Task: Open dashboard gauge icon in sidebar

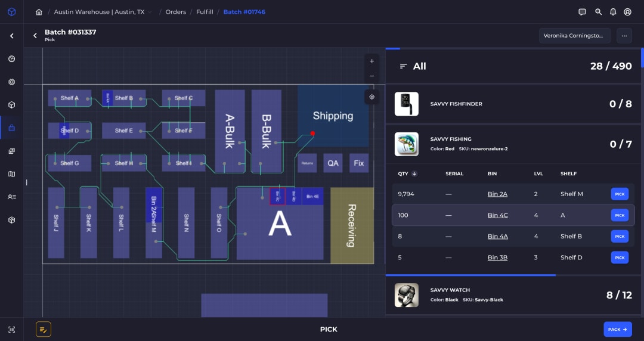Action: point(11,59)
